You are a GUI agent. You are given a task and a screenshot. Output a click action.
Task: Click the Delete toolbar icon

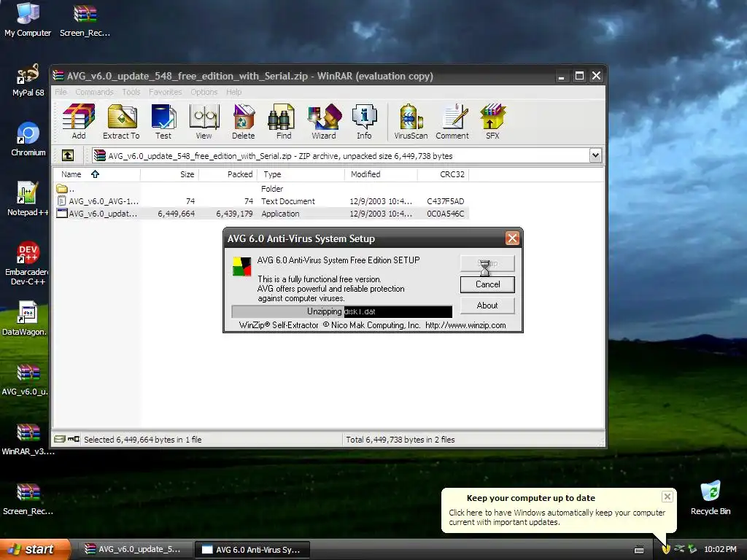(244, 122)
